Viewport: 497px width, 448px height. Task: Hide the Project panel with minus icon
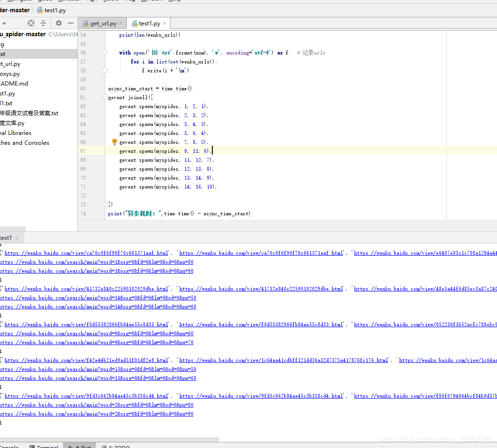pos(71,23)
